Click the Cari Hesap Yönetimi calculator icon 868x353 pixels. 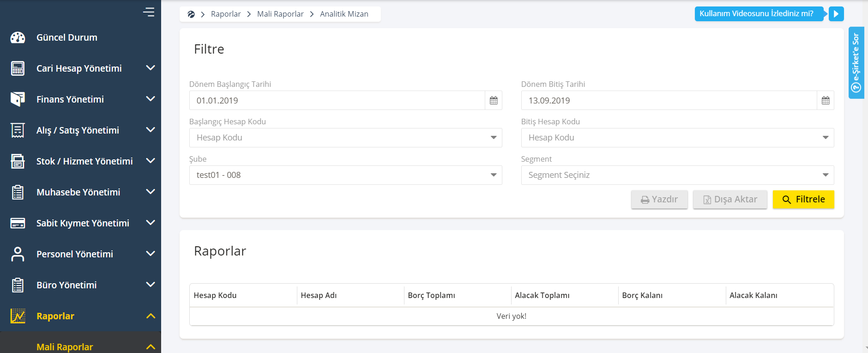(18, 68)
